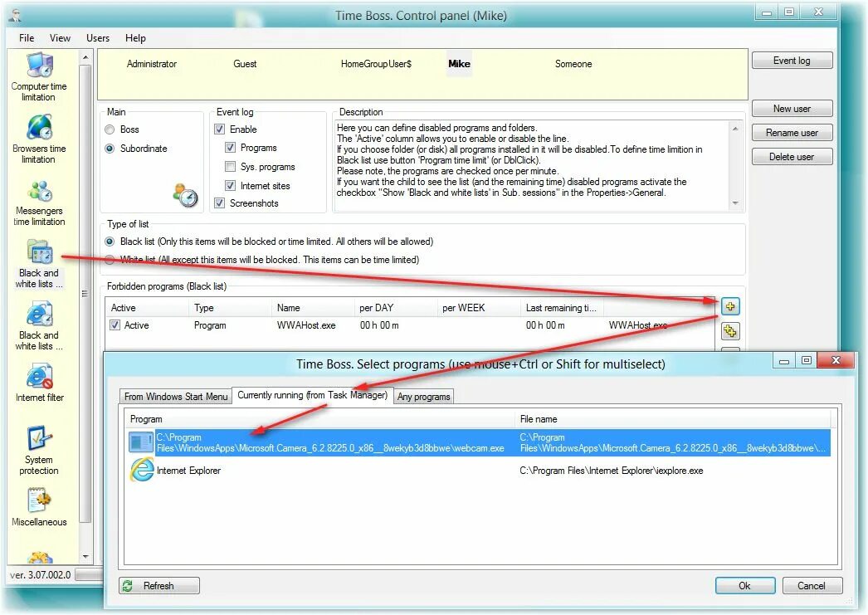Screen dimensions: 868x615
Task: Click the Program column header in dialog
Action: (x=320, y=419)
